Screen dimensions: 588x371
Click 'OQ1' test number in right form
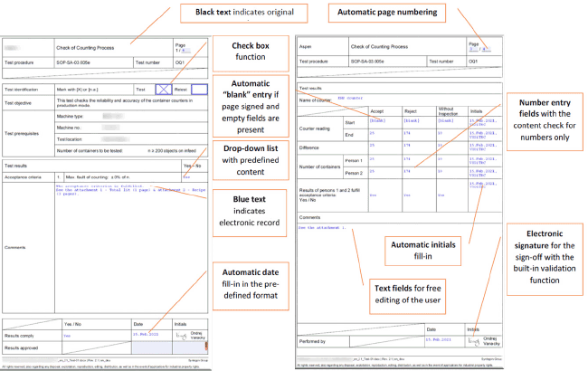pyautogui.click(x=474, y=62)
